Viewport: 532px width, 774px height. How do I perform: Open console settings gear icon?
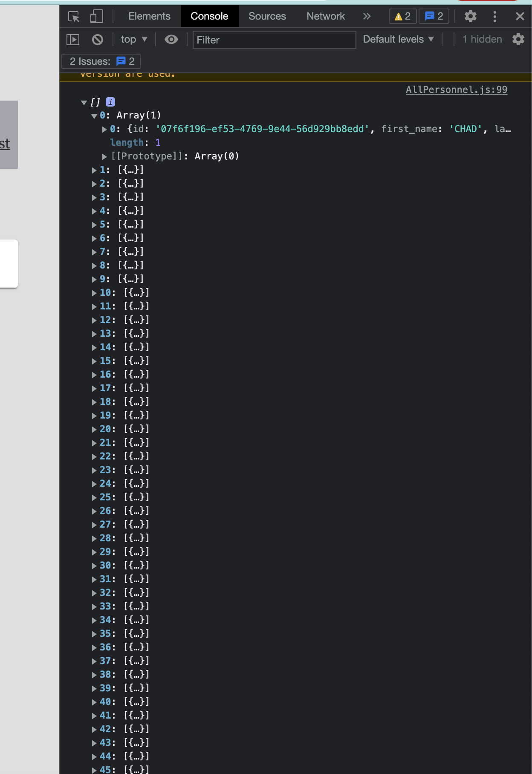point(518,39)
